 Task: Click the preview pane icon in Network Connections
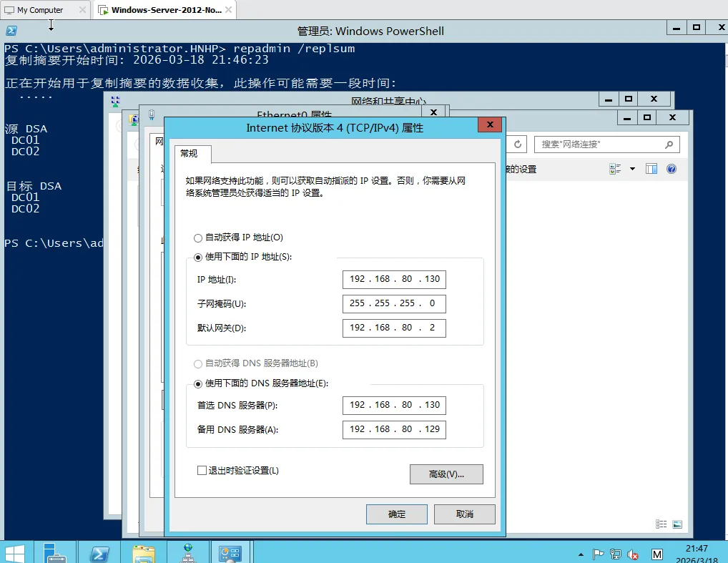coord(651,168)
